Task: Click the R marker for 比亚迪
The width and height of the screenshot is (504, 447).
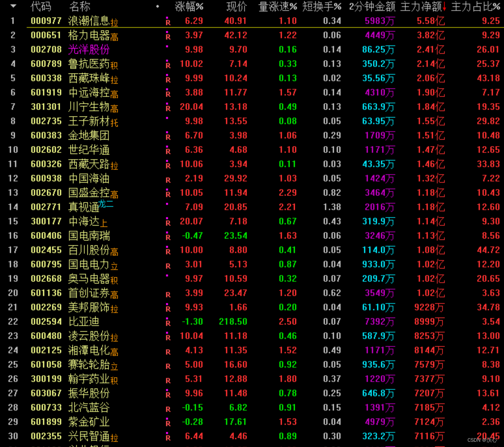Action: click(168, 322)
